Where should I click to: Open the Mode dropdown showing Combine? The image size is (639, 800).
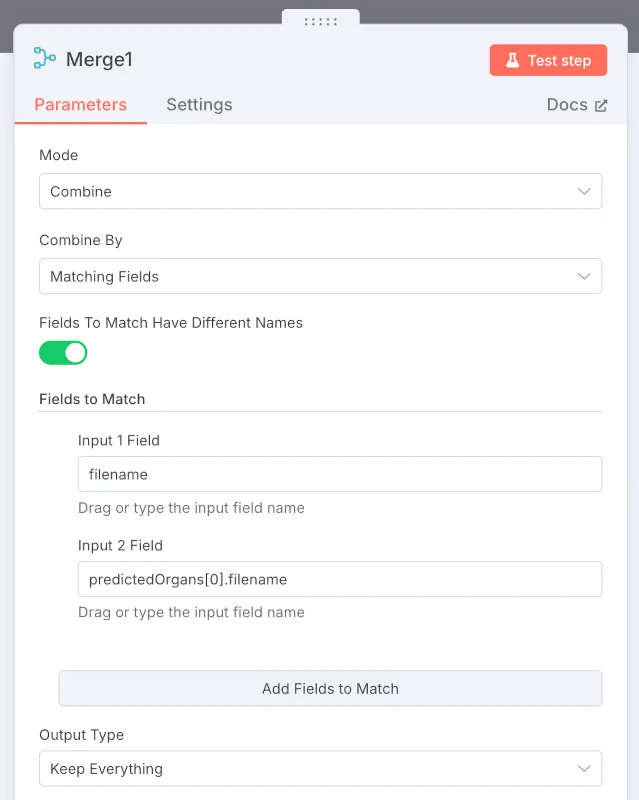coord(320,191)
